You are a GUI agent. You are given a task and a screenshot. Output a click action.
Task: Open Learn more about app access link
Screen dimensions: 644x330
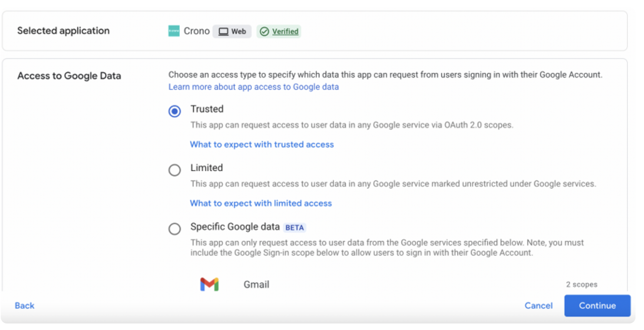coord(253,87)
